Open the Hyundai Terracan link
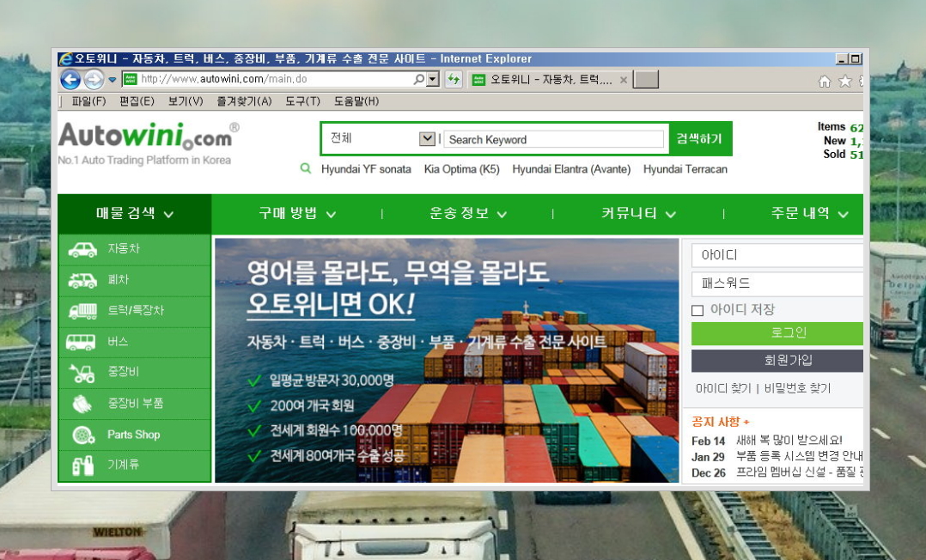This screenshot has height=560, width=926. coord(685,169)
